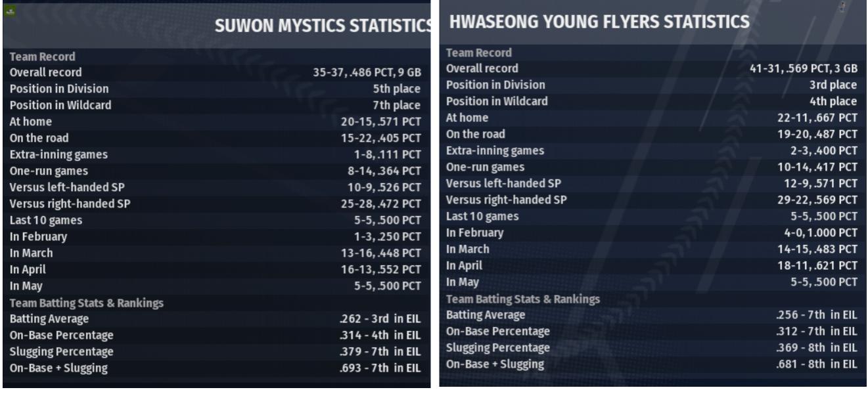
Task: Click the small green icon beside the Suwon Mystics header
Action: pyautogui.click(x=9, y=10)
